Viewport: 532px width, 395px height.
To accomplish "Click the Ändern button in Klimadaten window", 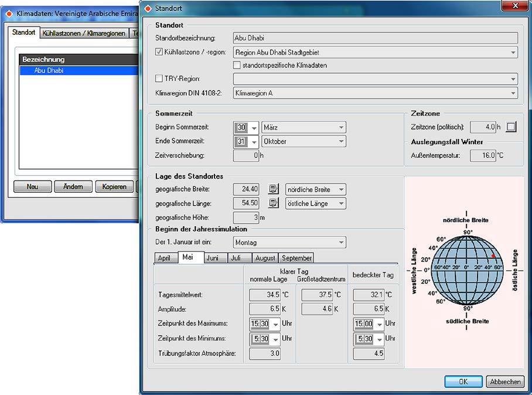I will click(73, 186).
